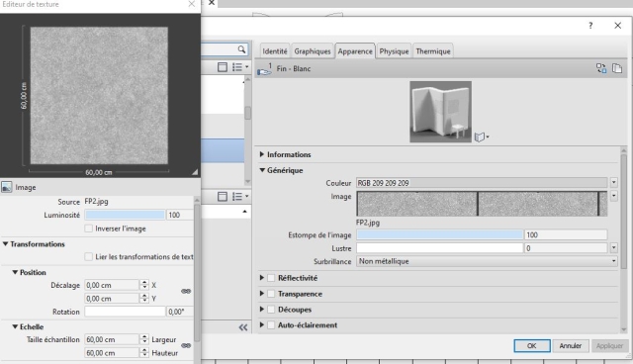Viewport: 633px width, 364px height.
Task: Click the Luminosité value field
Action: click(x=180, y=215)
